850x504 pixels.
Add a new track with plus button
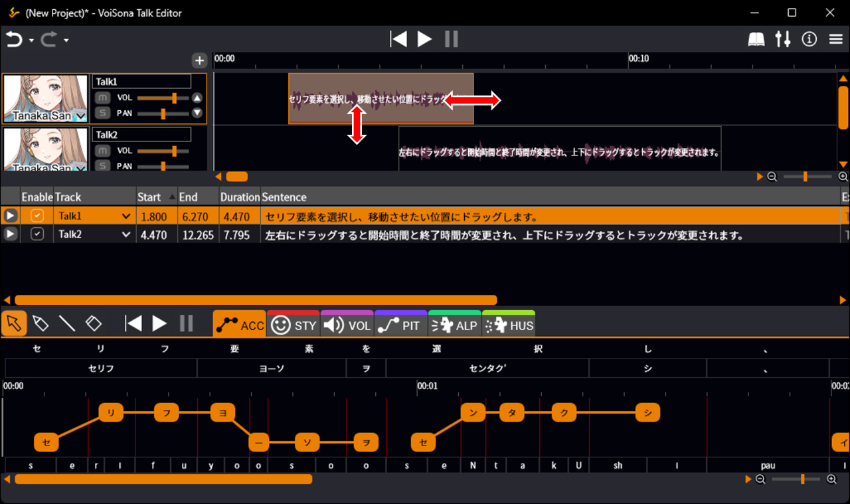click(199, 60)
